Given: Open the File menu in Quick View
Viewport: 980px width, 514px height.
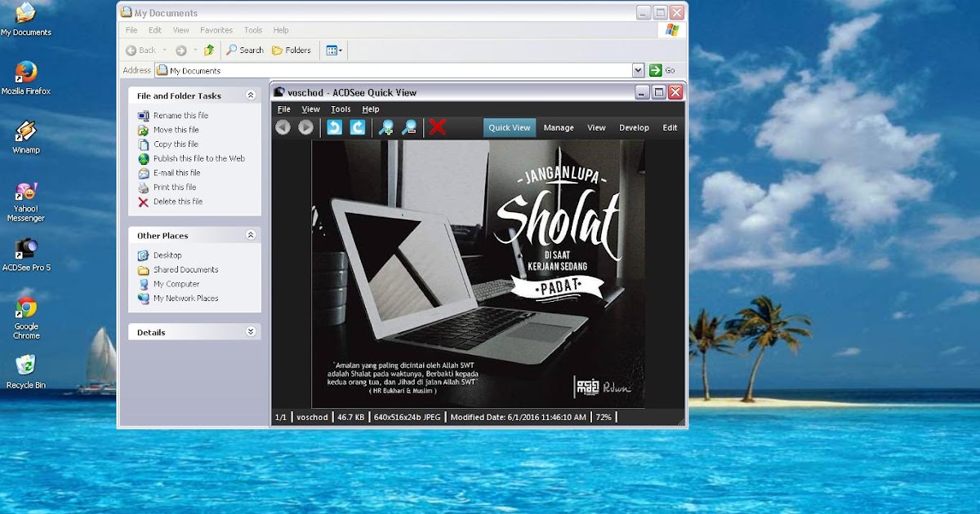Looking at the screenshot, I should [x=283, y=108].
